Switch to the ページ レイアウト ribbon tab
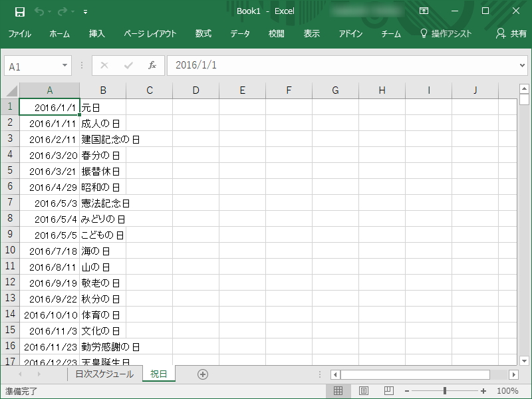This screenshot has width=532, height=399. [x=150, y=34]
